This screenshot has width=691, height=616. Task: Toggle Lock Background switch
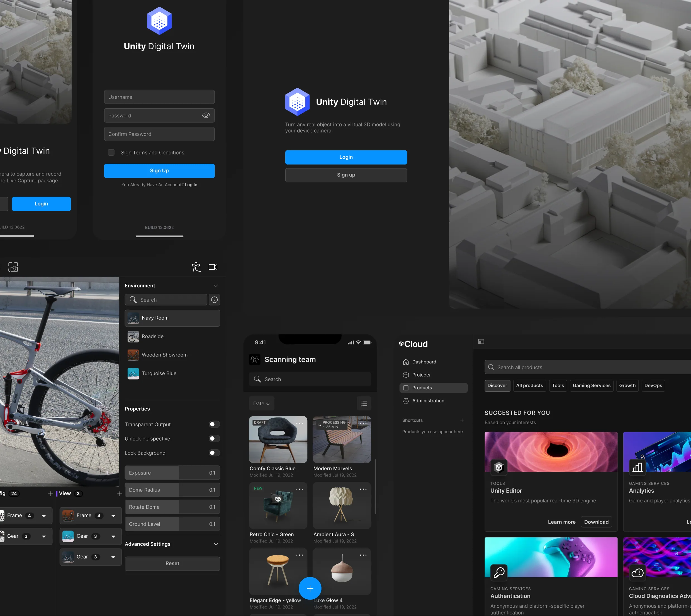(214, 453)
